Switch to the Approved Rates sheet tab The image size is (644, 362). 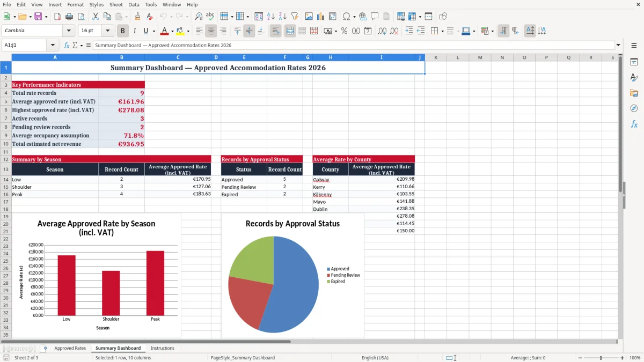pyautogui.click(x=70, y=348)
